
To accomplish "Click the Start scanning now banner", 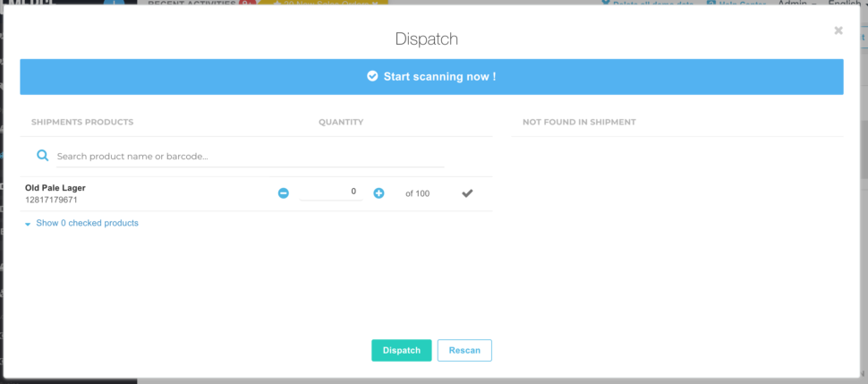I will pos(432,76).
